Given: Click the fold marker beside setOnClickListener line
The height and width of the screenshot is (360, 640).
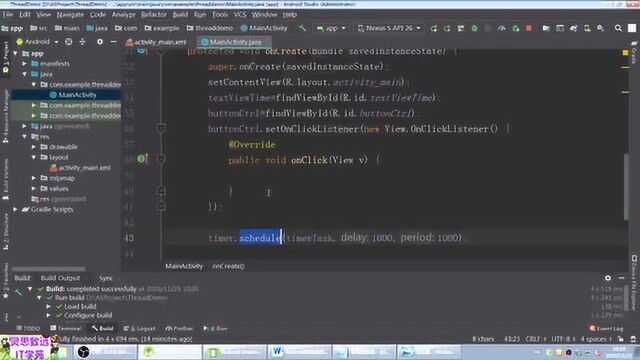Looking at the screenshot, I should tap(161, 129).
